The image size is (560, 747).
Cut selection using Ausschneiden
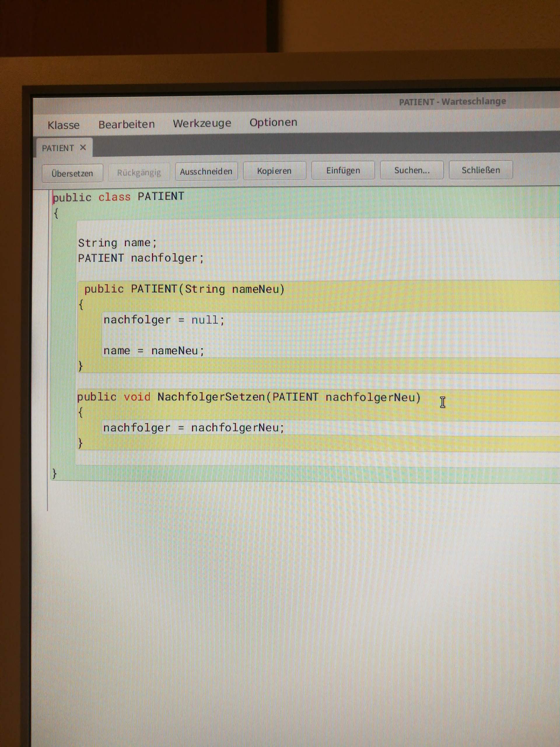[x=206, y=171]
